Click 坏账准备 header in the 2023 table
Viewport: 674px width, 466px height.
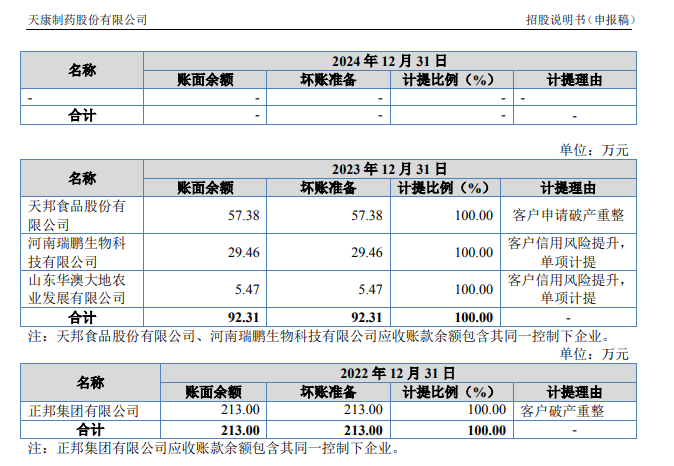click(x=328, y=188)
